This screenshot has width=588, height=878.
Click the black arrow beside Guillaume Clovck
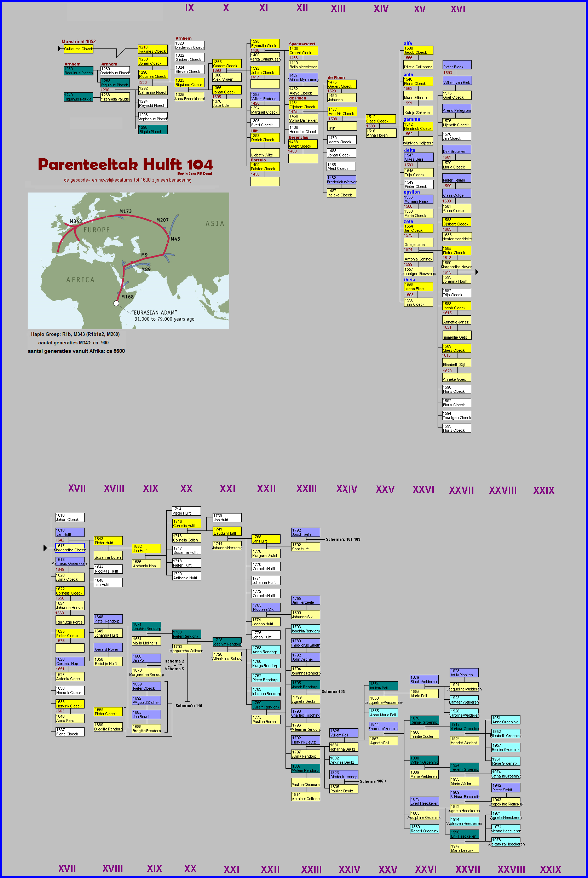pyautogui.click(x=59, y=49)
